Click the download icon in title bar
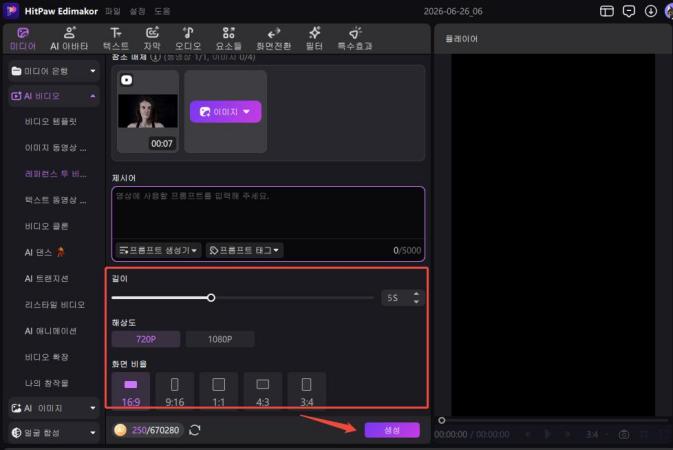 (651, 11)
